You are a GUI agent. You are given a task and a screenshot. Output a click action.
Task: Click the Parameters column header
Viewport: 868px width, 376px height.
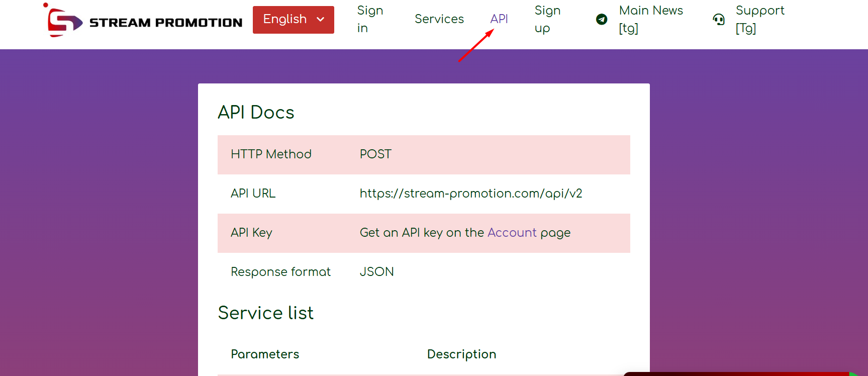(265, 354)
